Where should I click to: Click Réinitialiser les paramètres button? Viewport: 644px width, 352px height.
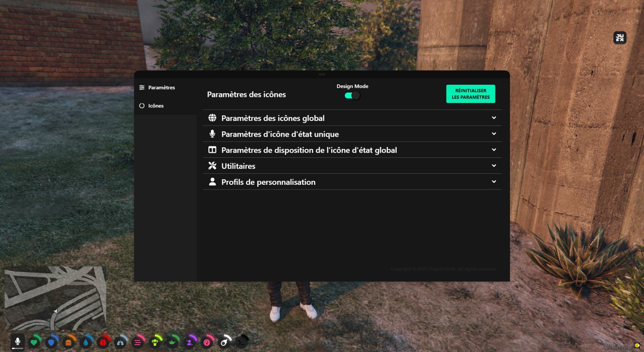[470, 94]
